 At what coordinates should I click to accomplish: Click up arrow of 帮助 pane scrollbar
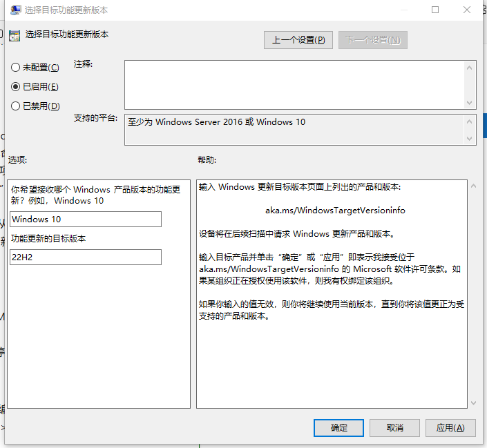(473, 186)
